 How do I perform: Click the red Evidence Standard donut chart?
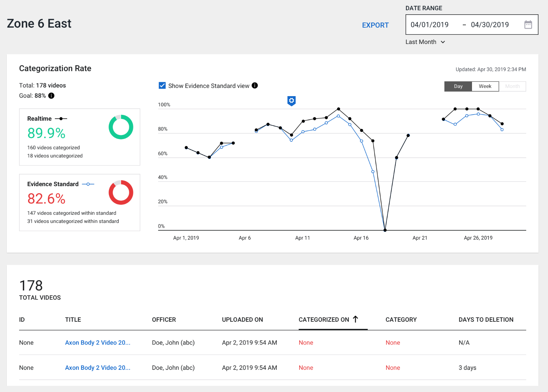pos(121,193)
